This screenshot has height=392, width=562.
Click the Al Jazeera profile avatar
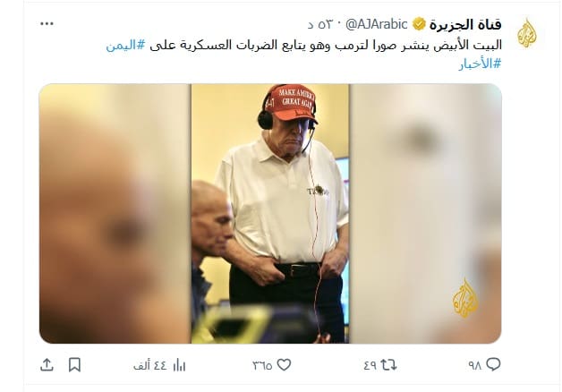pyautogui.click(x=526, y=33)
